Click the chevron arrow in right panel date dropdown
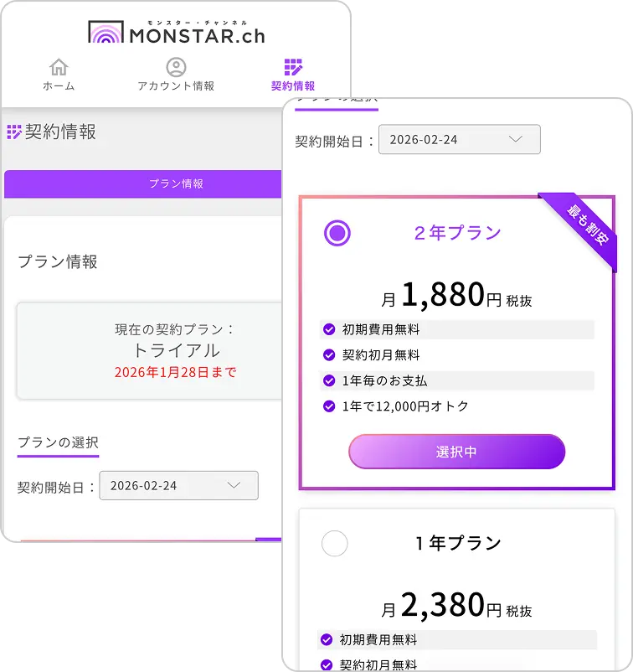 point(516,139)
